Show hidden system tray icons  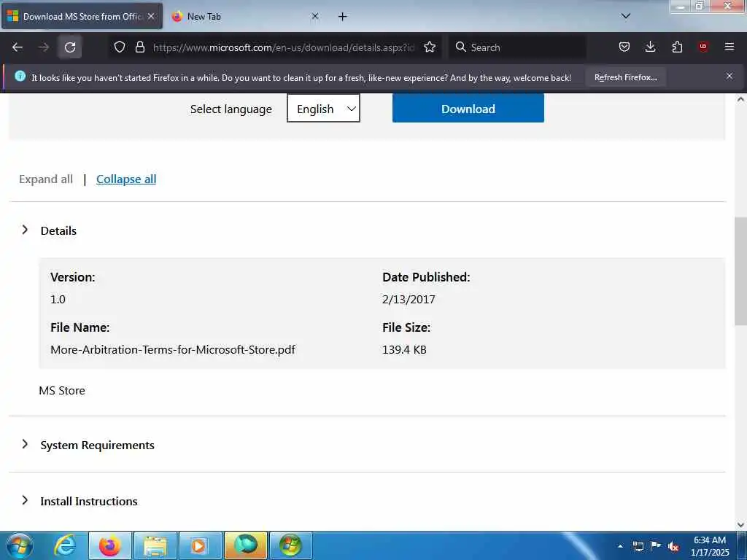pos(620,546)
